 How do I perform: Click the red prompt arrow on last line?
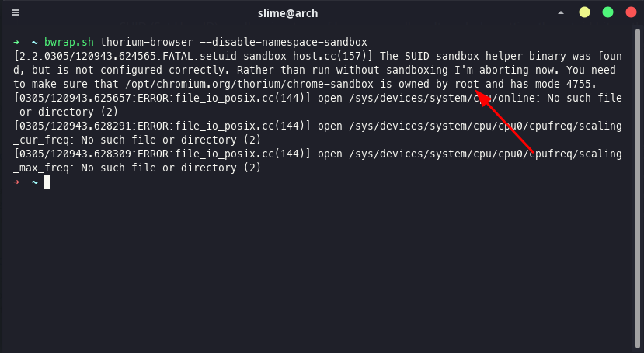(16, 182)
